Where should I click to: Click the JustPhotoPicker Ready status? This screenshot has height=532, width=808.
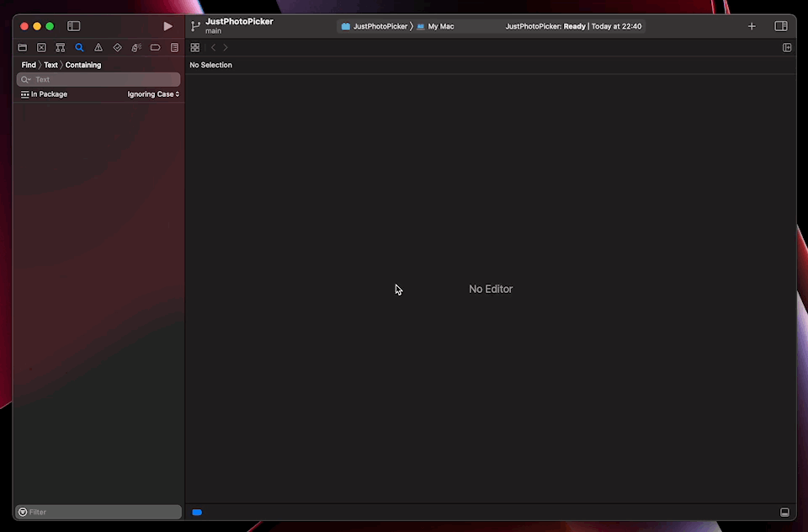tap(573, 26)
